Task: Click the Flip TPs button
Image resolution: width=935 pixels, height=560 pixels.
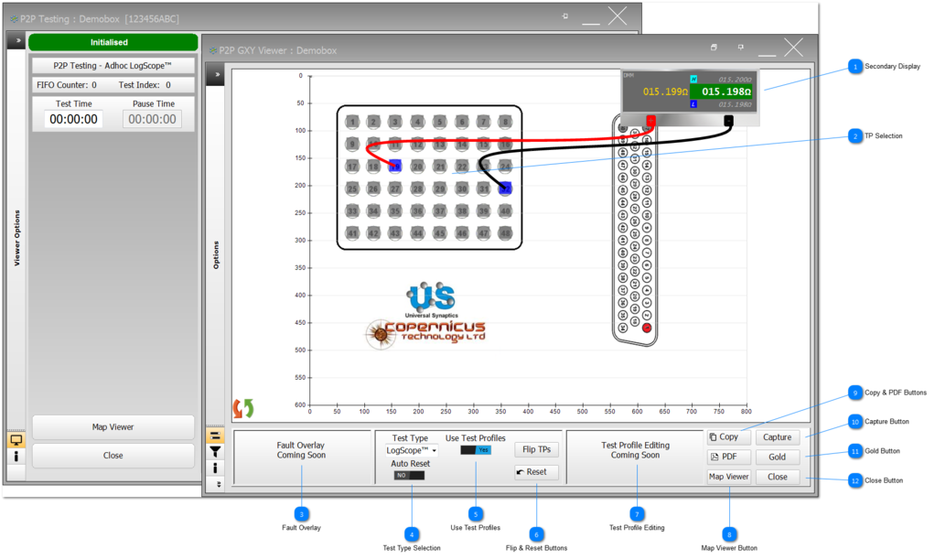Action: pos(536,449)
